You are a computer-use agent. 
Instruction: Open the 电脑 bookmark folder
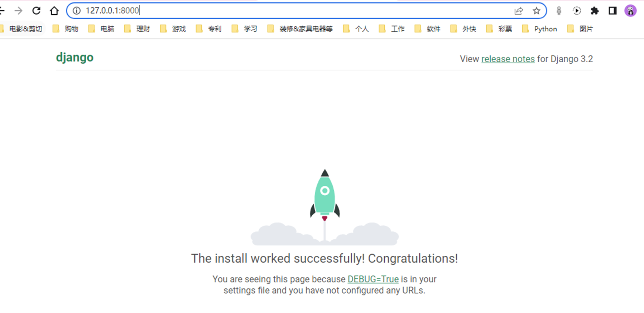101,29
